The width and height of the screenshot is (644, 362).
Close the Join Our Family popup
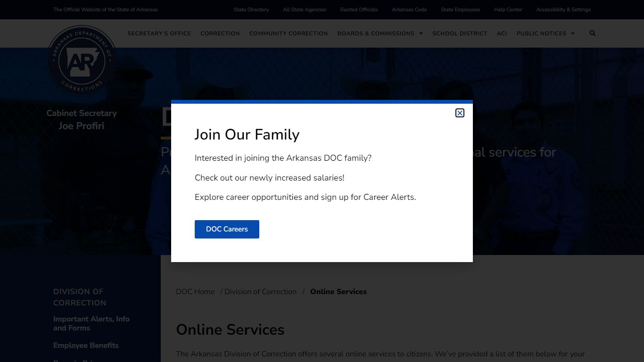pyautogui.click(x=460, y=113)
